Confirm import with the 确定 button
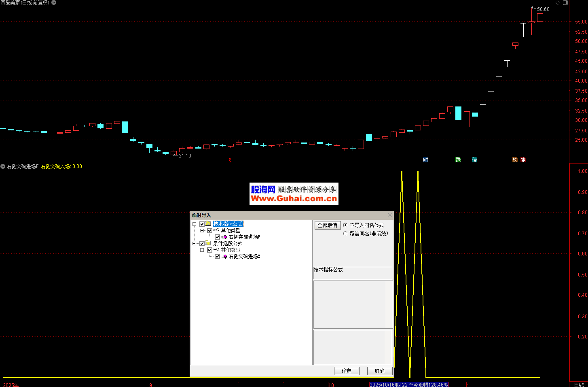The image size is (588, 387). click(347, 371)
